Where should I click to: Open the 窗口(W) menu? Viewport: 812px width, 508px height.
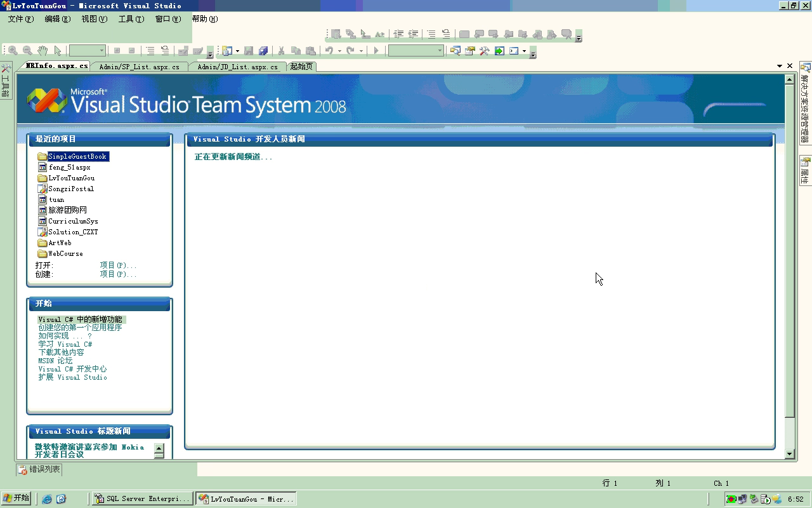(x=167, y=19)
